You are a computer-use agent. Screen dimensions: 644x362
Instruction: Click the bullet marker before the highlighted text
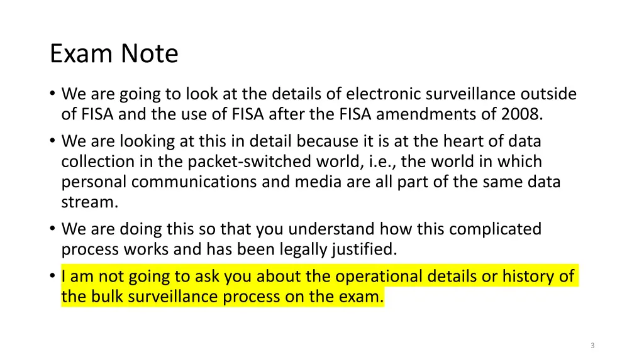(53, 275)
